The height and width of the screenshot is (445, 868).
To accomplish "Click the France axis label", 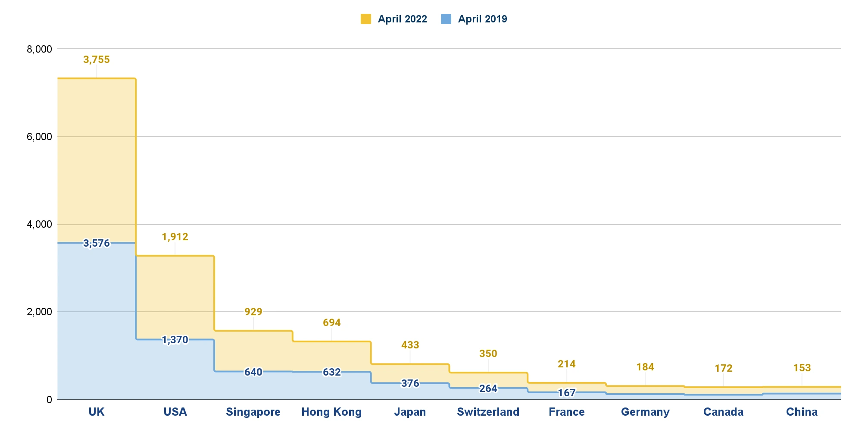I will [x=566, y=412].
